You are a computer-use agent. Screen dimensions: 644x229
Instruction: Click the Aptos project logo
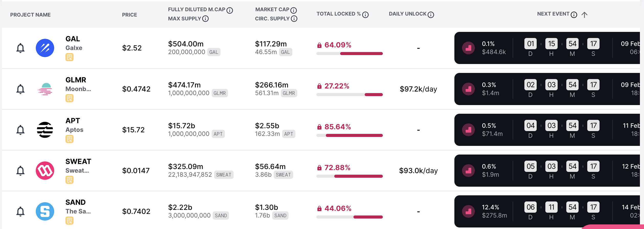[45, 130]
